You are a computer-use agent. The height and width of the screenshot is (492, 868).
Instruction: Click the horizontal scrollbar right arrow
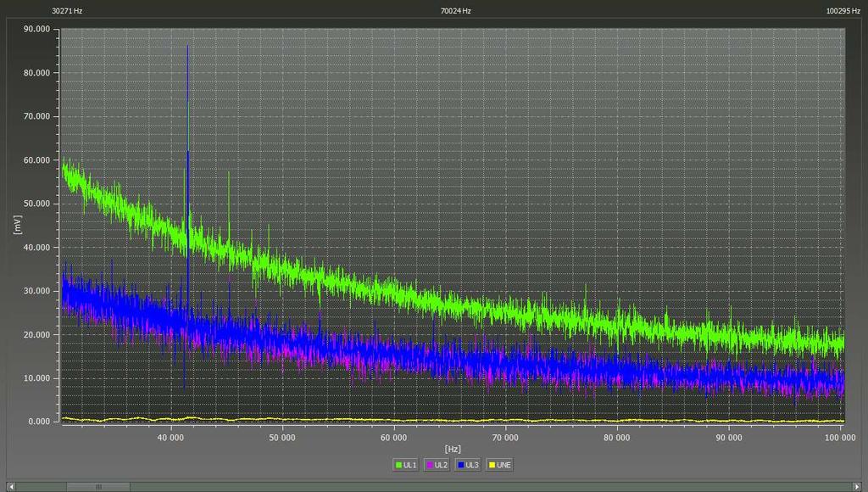tap(856, 486)
